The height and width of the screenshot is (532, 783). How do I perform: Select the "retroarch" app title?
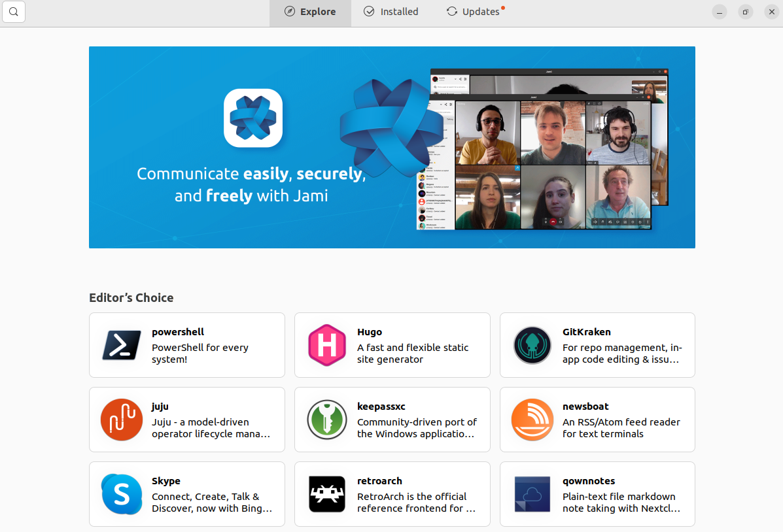click(379, 480)
